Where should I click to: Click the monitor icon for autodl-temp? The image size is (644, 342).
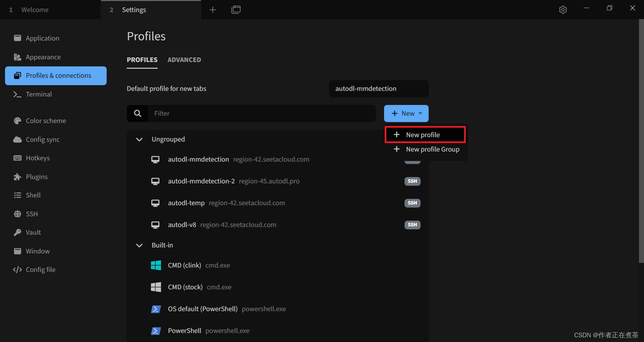click(155, 203)
